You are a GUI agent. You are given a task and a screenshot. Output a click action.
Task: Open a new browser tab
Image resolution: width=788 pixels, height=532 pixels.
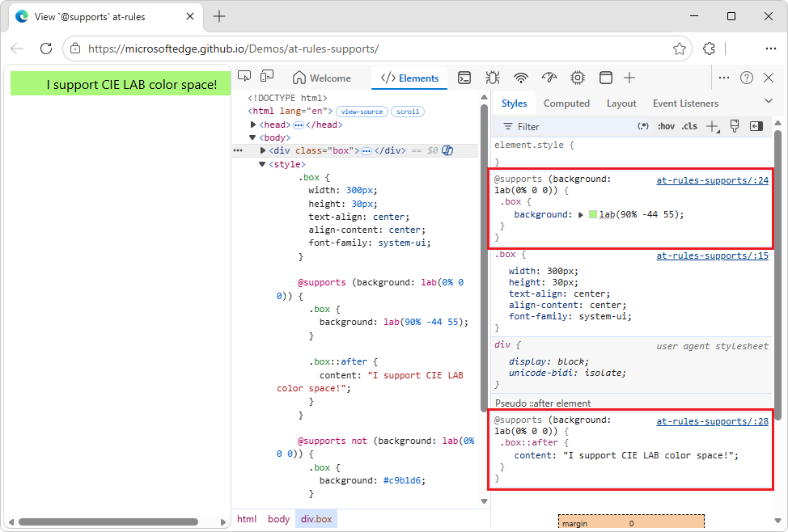219,17
